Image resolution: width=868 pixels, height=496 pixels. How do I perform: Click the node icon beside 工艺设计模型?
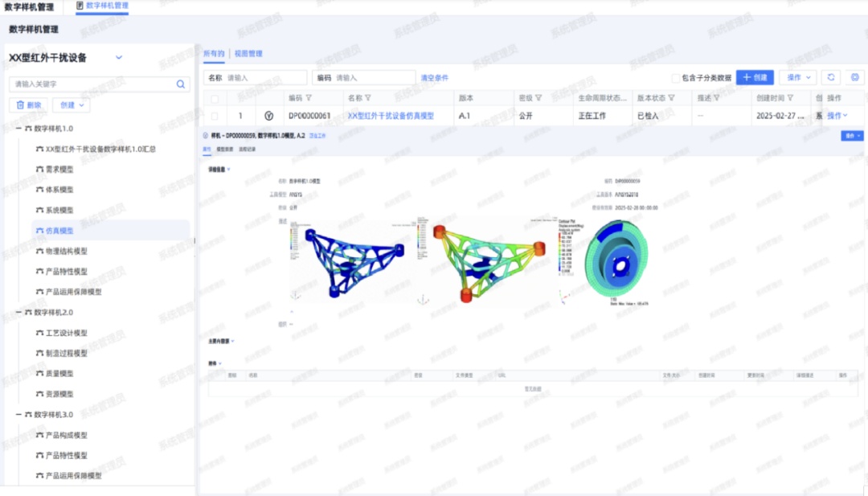pos(39,333)
